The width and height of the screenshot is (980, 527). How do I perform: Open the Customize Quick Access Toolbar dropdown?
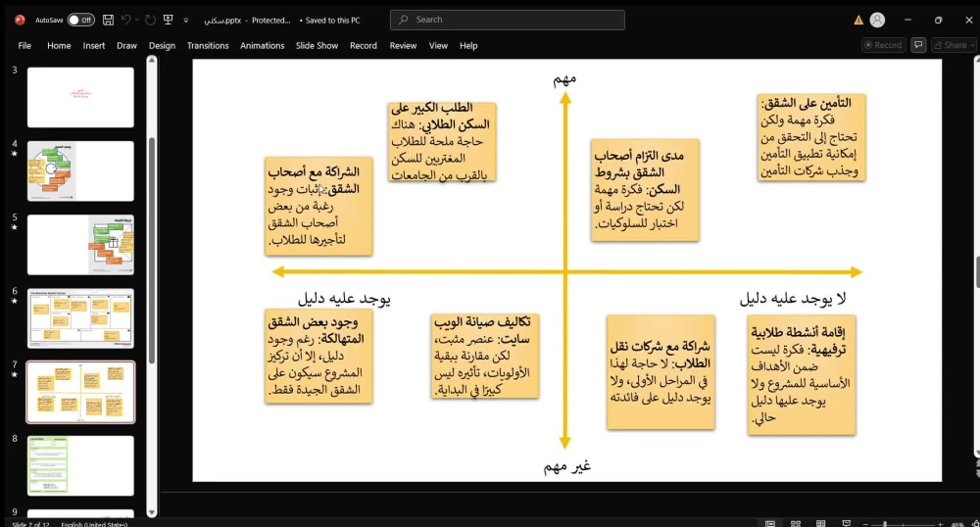(x=185, y=21)
